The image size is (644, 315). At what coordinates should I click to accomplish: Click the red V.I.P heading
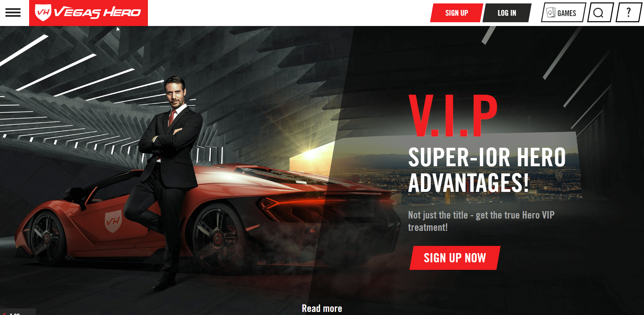(x=453, y=116)
